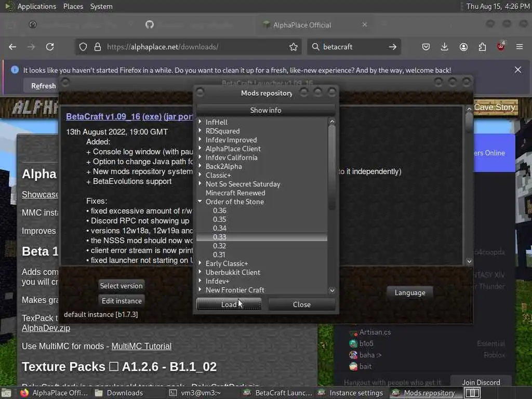Expand the Infdev+ entry
532x399 pixels.
pos(200,281)
